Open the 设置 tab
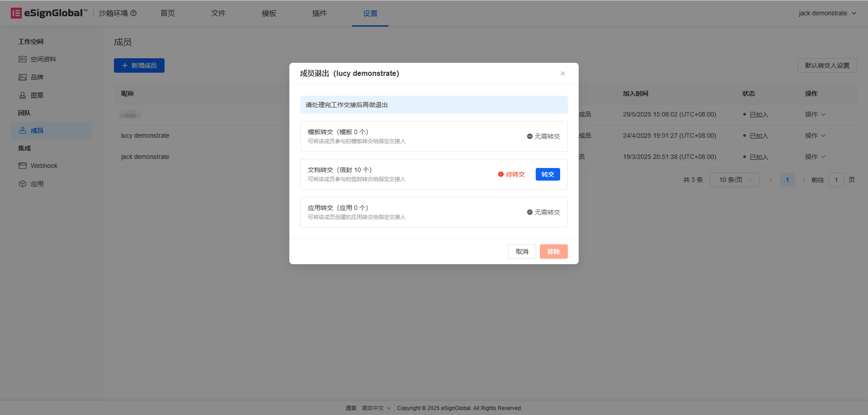The width and height of the screenshot is (868, 415). coord(370,13)
